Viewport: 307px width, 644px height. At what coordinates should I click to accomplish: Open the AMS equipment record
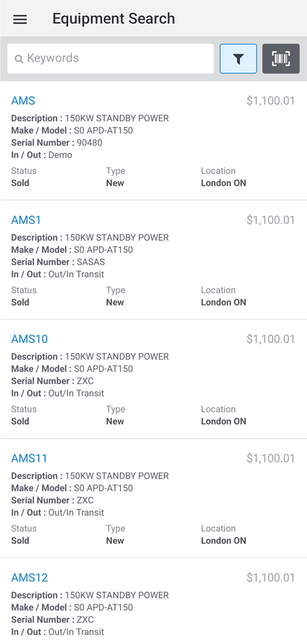[x=23, y=101]
